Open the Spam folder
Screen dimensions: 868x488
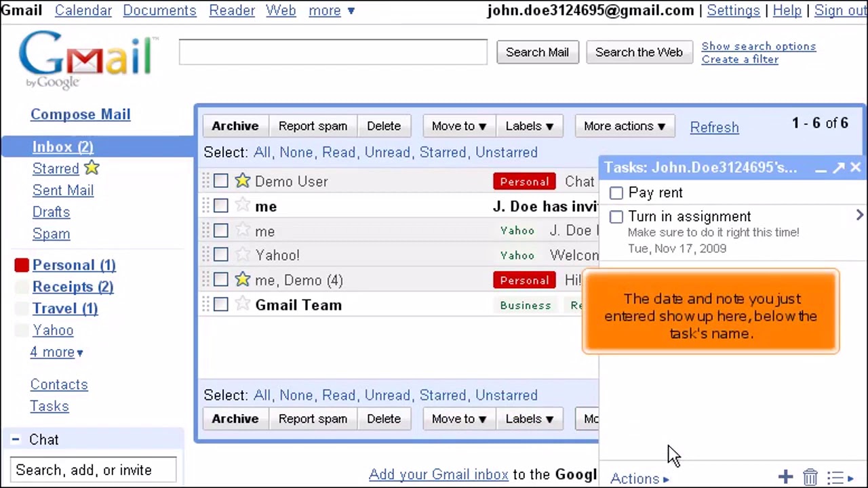point(51,234)
